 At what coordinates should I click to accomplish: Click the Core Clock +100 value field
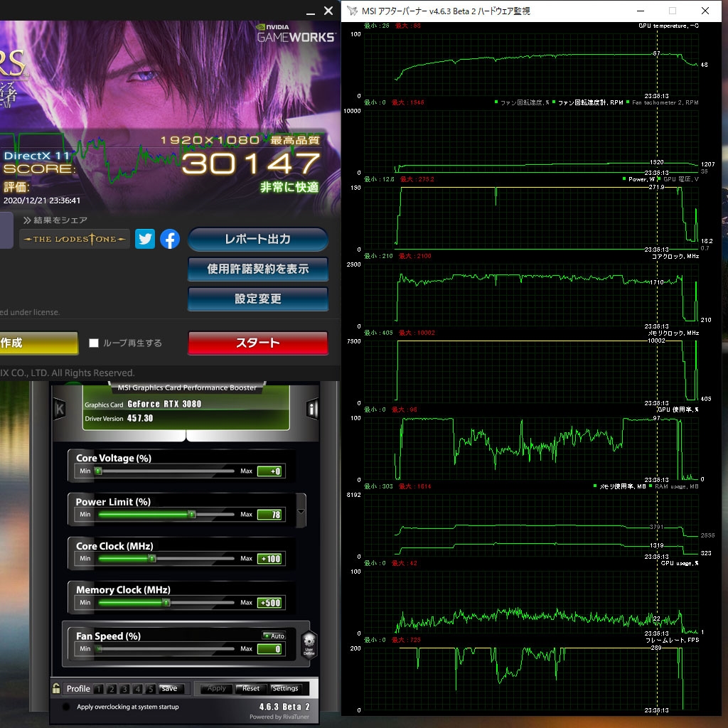[x=269, y=559]
